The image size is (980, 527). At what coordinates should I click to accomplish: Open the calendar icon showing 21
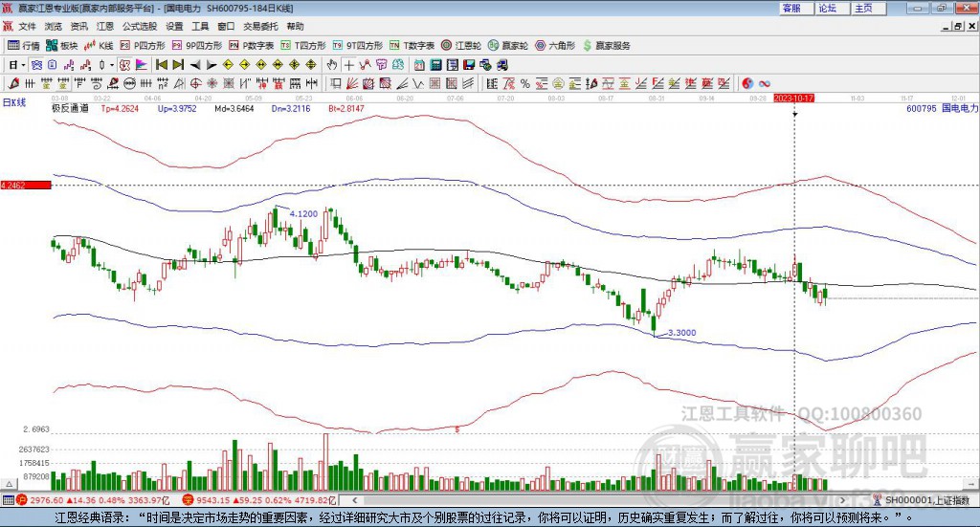coord(419,65)
